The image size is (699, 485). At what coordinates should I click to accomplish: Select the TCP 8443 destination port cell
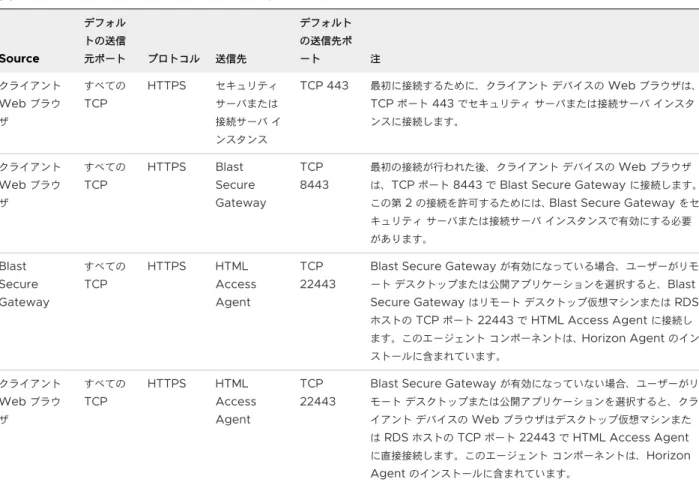coord(314,176)
